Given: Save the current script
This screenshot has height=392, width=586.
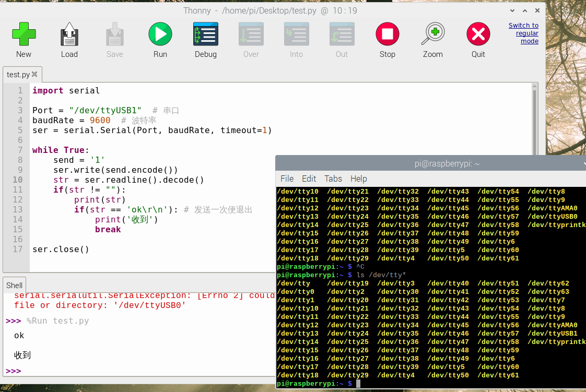Looking at the screenshot, I should click(x=114, y=34).
